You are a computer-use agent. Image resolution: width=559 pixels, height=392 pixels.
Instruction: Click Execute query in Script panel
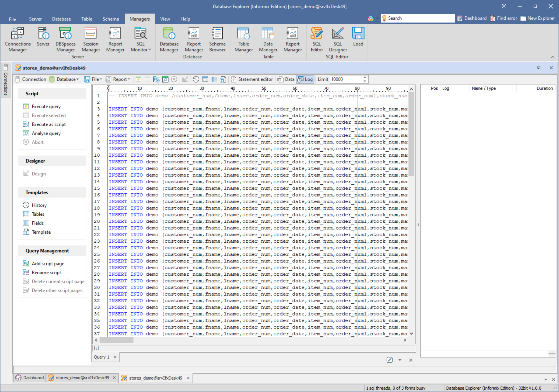coord(46,106)
